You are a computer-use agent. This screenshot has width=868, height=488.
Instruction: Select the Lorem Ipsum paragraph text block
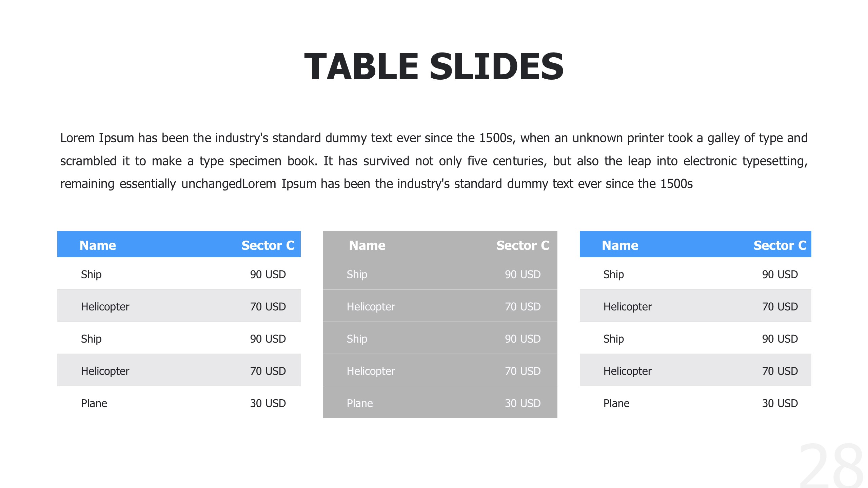click(434, 161)
